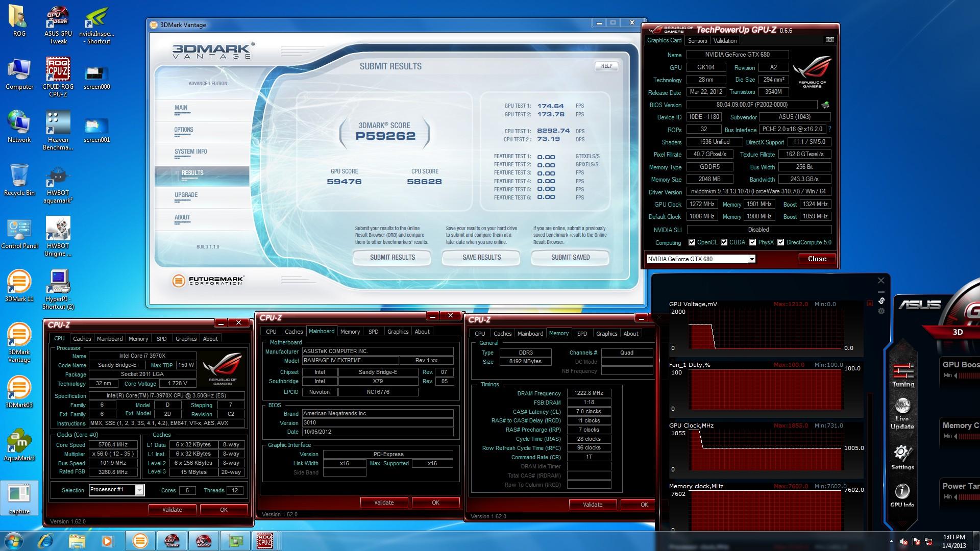Image resolution: width=980 pixels, height=551 pixels.
Task: Click SUBMIT SAVED button in 3DMark Vantage
Action: [x=570, y=258]
